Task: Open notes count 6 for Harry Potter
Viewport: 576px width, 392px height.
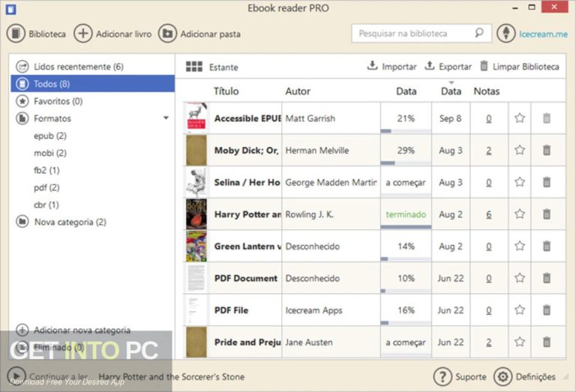Action: [x=488, y=214]
